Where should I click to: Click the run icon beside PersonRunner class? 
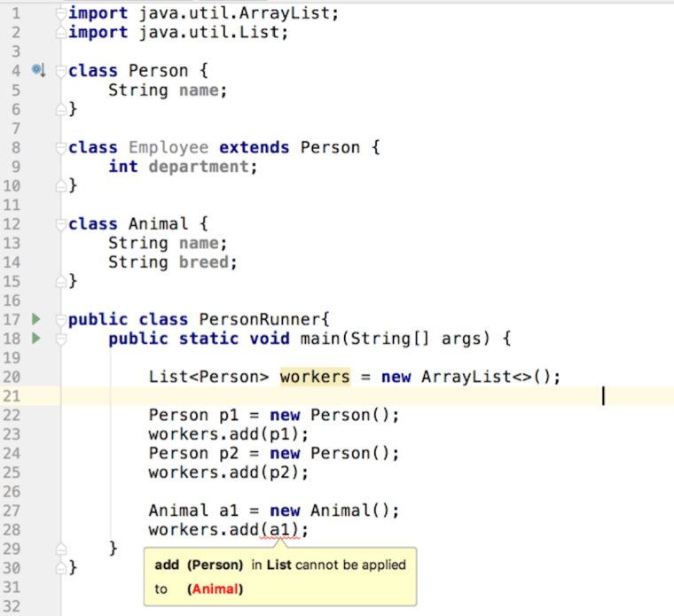(36, 319)
